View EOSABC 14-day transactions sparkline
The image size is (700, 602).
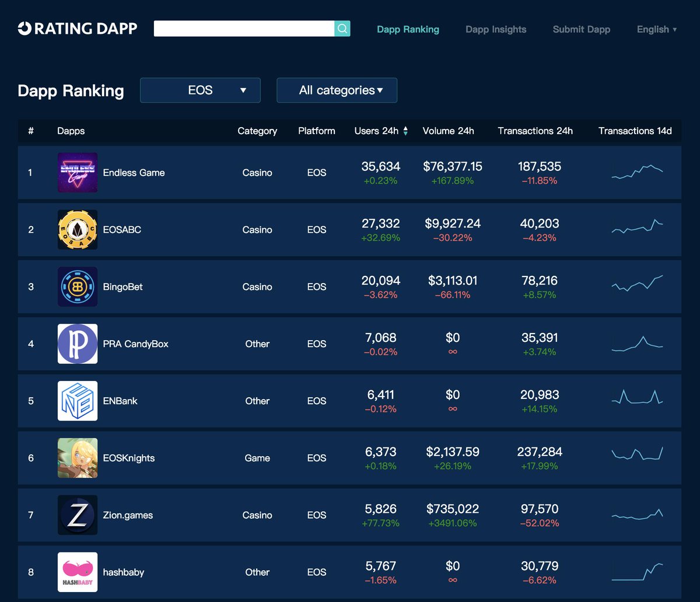(x=637, y=226)
